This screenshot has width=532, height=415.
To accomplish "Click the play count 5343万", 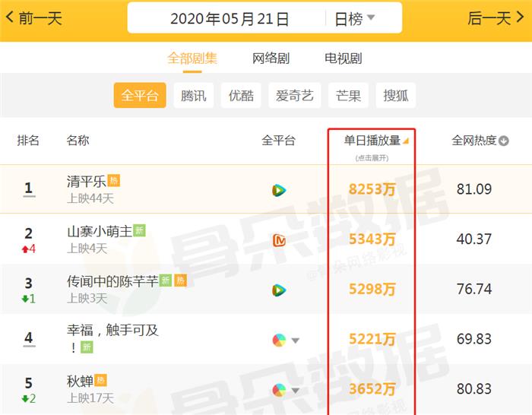I will pos(372,239).
